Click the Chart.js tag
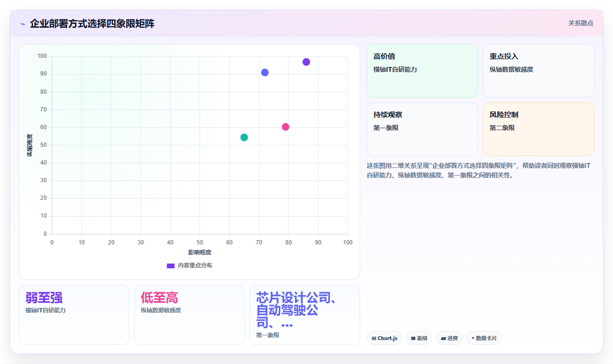This screenshot has width=613, height=364. click(385, 338)
